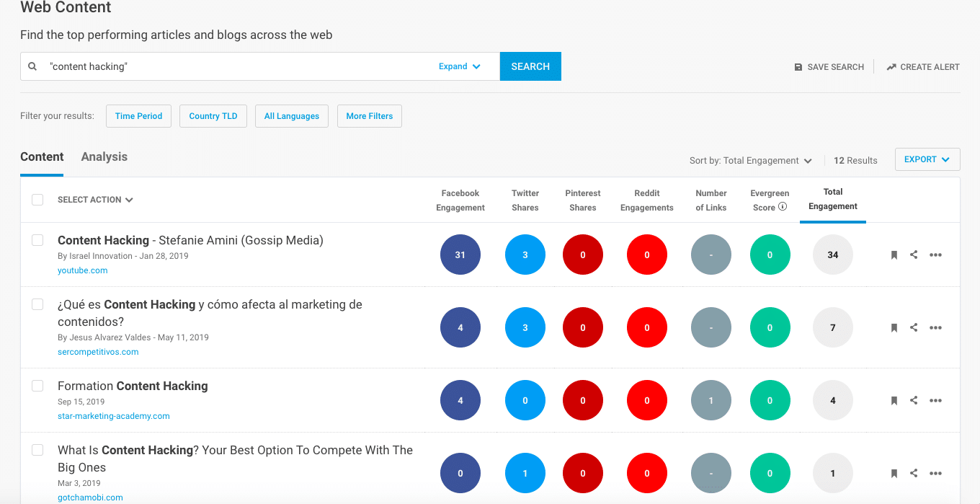Share the Stefanie Amini YouTube result

click(914, 255)
